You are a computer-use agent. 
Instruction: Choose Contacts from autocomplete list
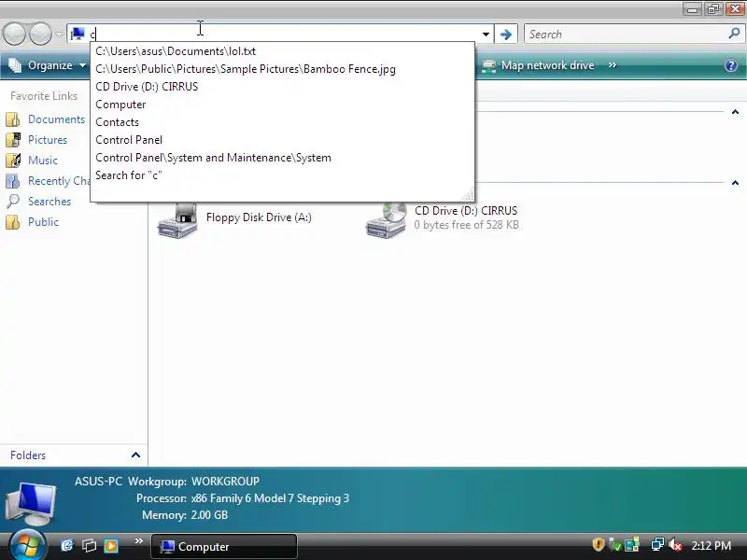pyautogui.click(x=283, y=122)
